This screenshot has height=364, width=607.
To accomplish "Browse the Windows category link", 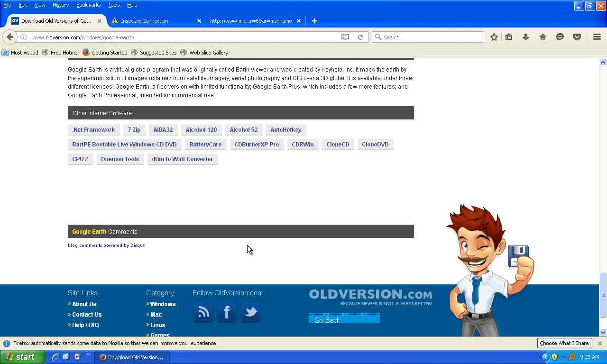I will click(163, 304).
